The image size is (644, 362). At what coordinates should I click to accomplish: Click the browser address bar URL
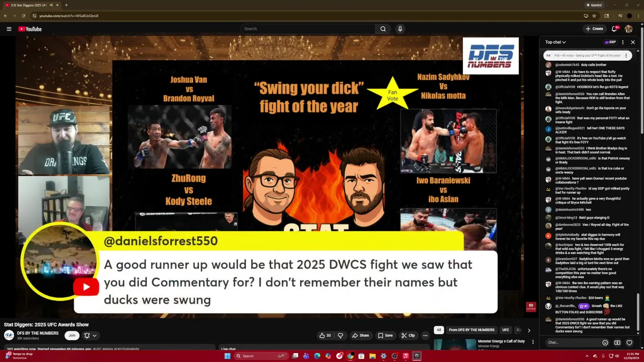tap(69, 16)
